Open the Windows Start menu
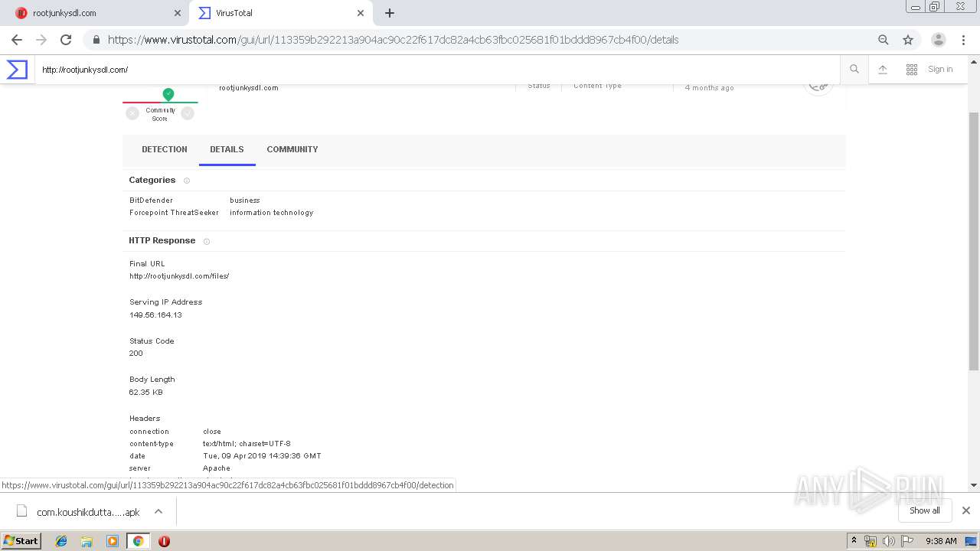The width and height of the screenshot is (980, 551). (x=21, y=540)
